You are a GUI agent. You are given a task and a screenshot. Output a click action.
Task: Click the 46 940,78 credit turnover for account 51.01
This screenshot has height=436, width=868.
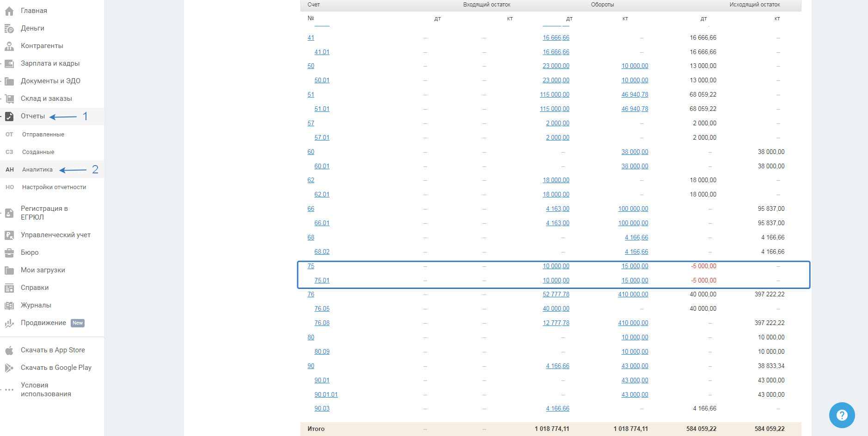tap(635, 109)
